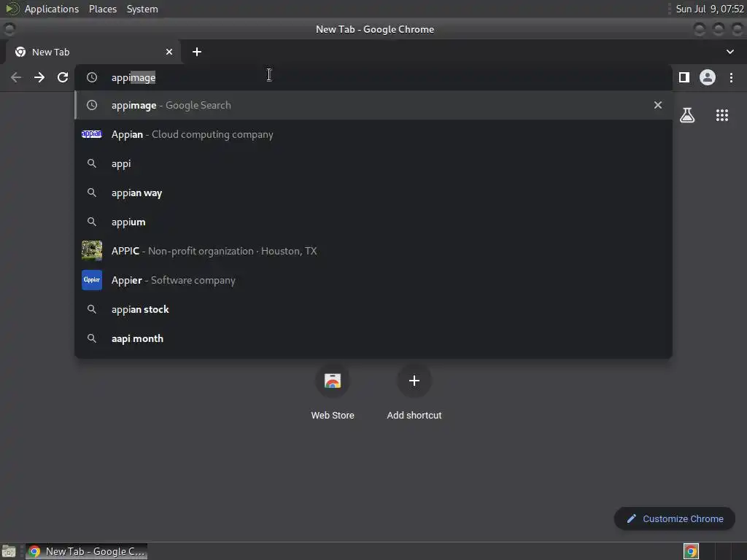Choose the 'appium' search suggestion

pos(373,222)
